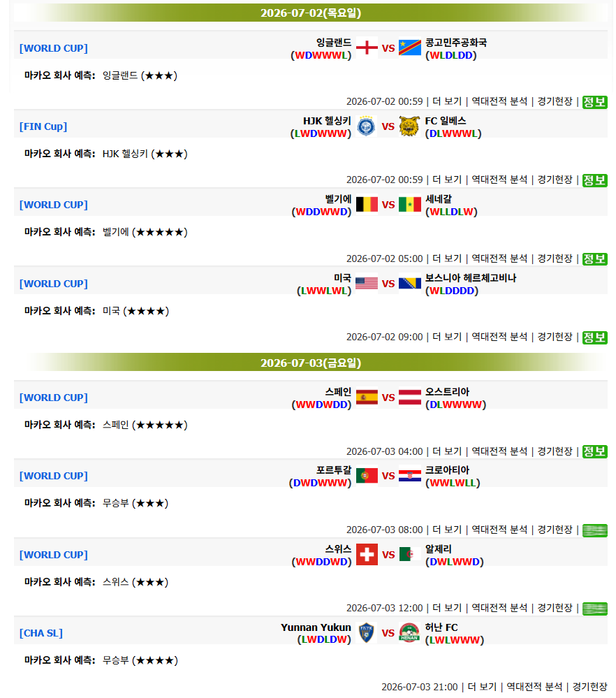Viewport: 616px width, 698px height.
Task: Click the Senegal flag icon
Action: pos(409,204)
